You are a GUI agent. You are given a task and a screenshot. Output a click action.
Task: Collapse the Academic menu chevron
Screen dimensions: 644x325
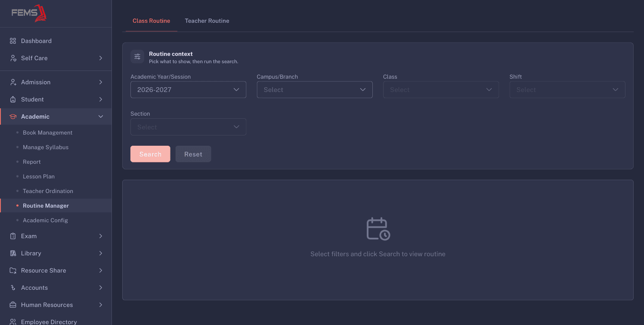pos(101,117)
